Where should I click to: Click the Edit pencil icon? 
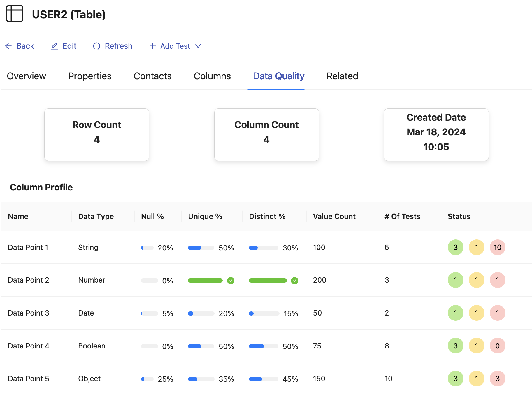click(54, 46)
